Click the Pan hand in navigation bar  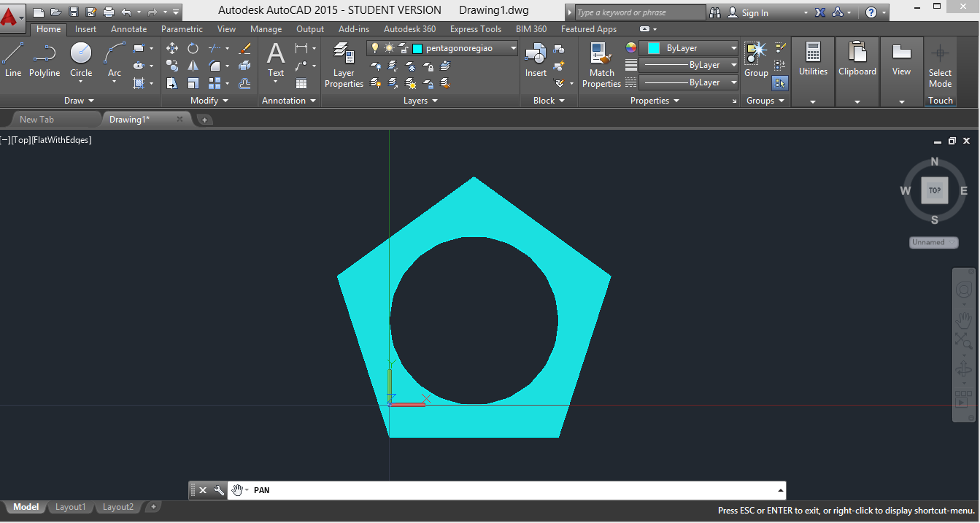(x=963, y=319)
